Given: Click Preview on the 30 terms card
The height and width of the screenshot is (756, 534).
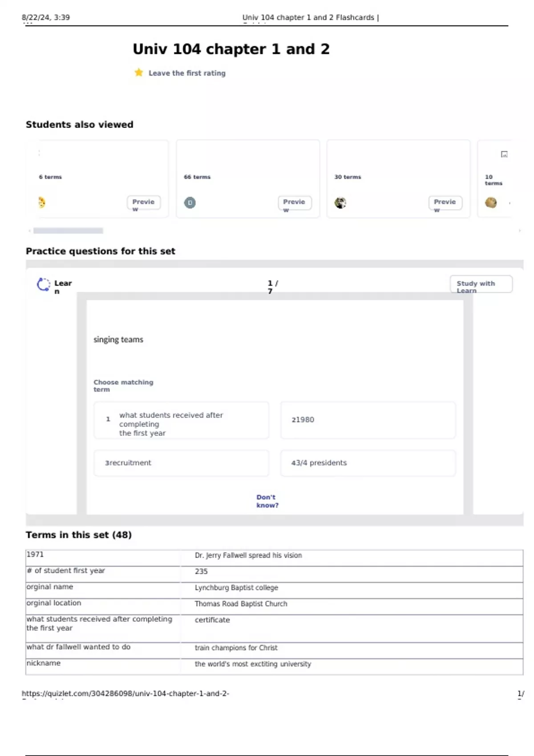Looking at the screenshot, I should [445, 202].
